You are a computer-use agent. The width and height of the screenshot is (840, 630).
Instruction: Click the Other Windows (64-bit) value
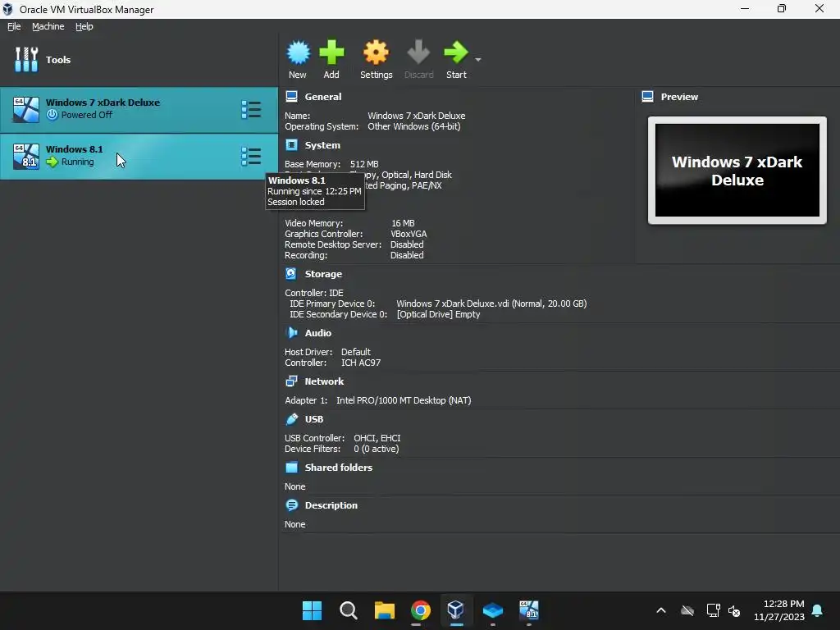[414, 126]
